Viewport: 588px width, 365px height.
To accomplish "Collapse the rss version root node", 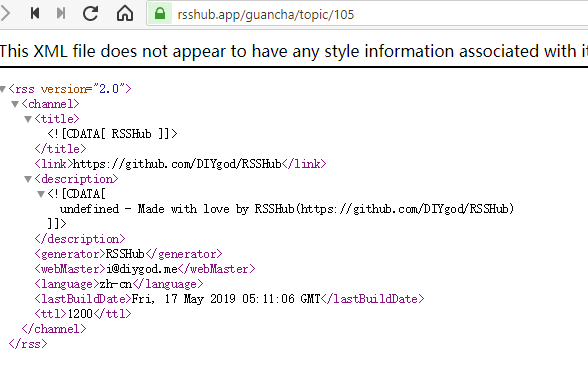I will click(3, 89).
